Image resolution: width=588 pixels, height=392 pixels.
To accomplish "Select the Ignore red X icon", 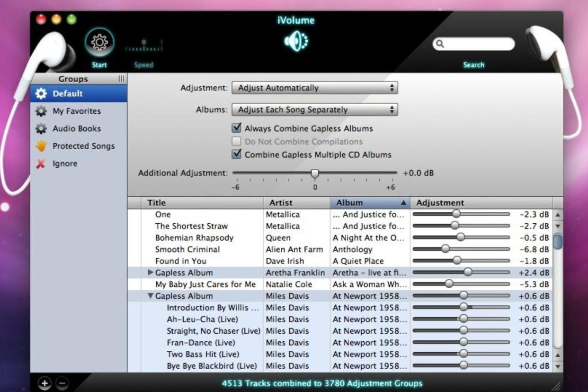I will (x=41, y=164).
